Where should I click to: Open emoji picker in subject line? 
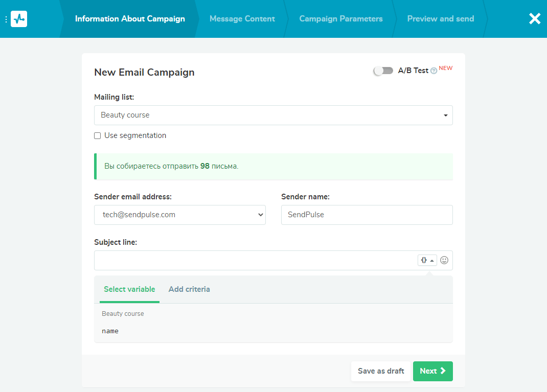pyautogui.click(x=444, y=260)
